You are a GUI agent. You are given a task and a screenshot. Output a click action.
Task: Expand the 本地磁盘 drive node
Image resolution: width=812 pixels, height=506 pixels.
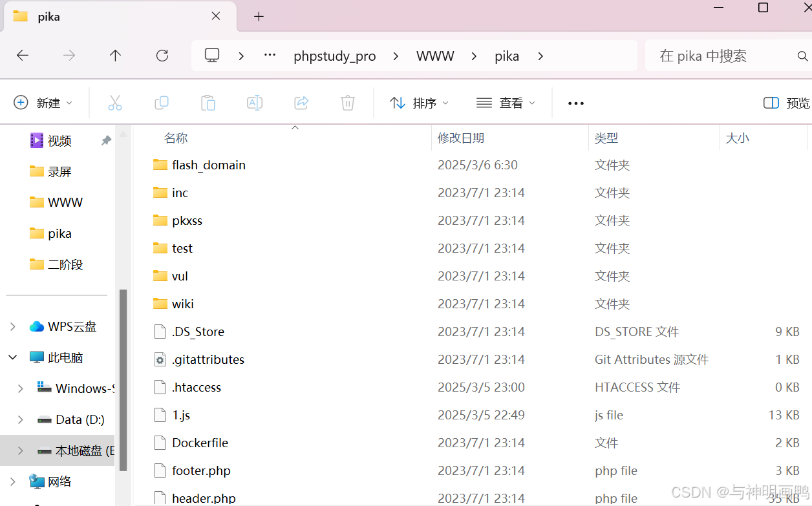point(21,450)
